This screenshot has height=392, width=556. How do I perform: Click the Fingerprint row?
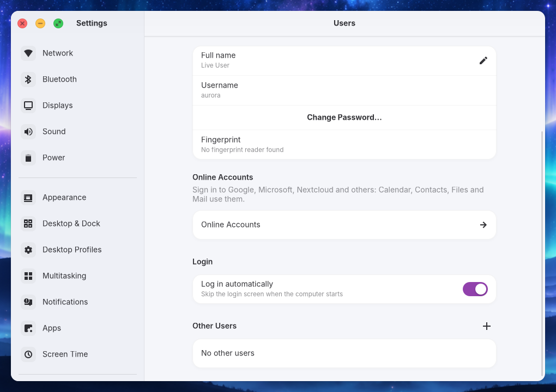[x=345, y=144]
